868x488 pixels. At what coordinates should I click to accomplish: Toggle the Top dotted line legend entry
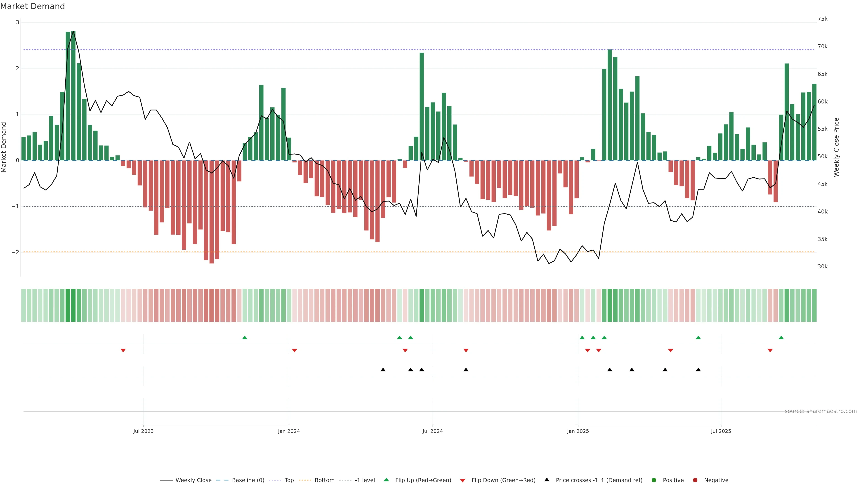point(289,480)
